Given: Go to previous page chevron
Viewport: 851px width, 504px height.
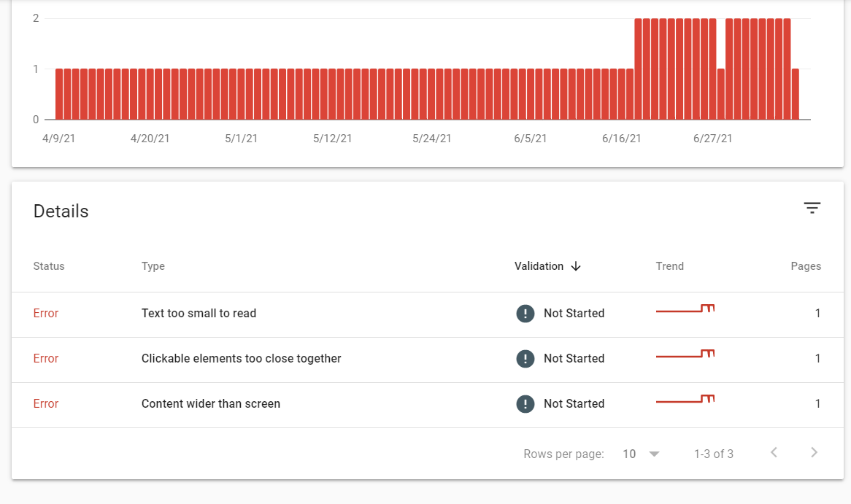Looking at the screenshot, I should pyautogui.click(x=774, y=452).
